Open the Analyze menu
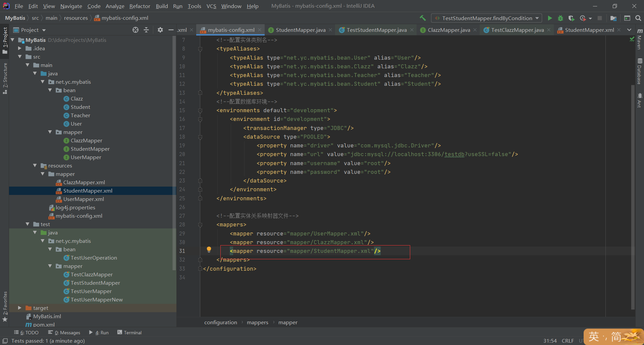This screenshot has height=345, width=644. [115, 6]
